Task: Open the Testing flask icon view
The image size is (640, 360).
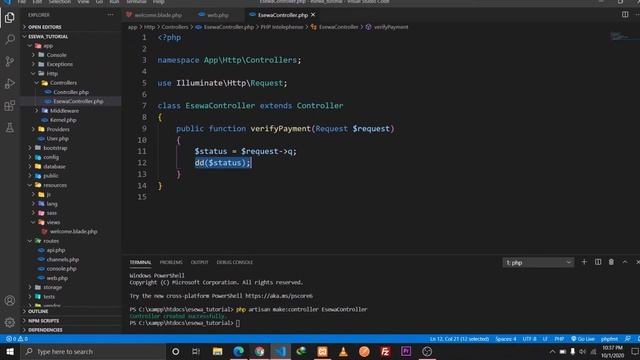Action: pyautogui.click(x=10, y=128)
